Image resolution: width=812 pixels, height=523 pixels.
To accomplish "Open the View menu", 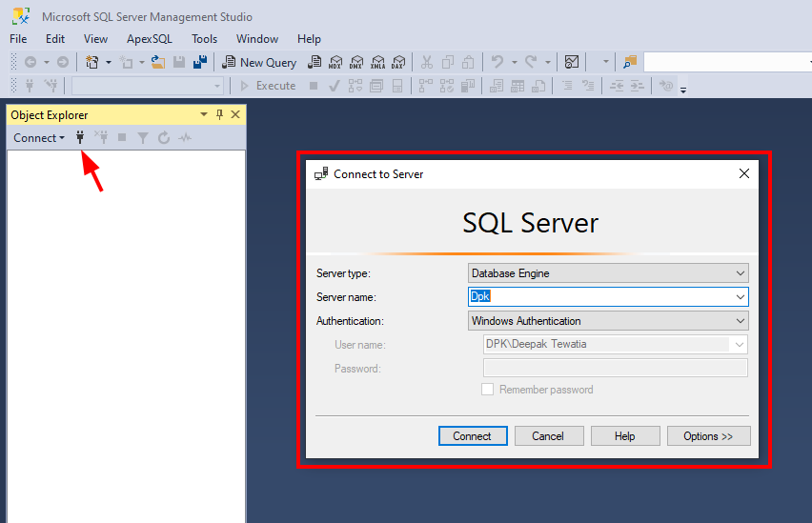I will click(96, 39).
